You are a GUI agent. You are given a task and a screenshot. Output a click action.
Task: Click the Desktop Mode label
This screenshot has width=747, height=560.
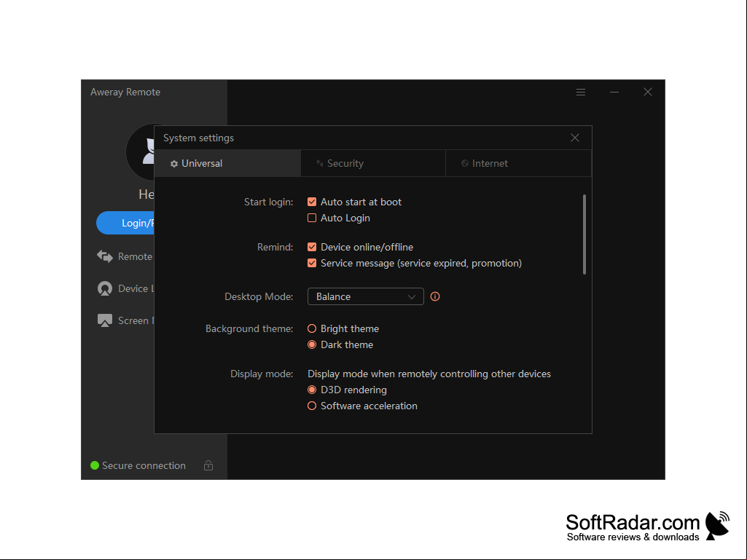[259, 296]
